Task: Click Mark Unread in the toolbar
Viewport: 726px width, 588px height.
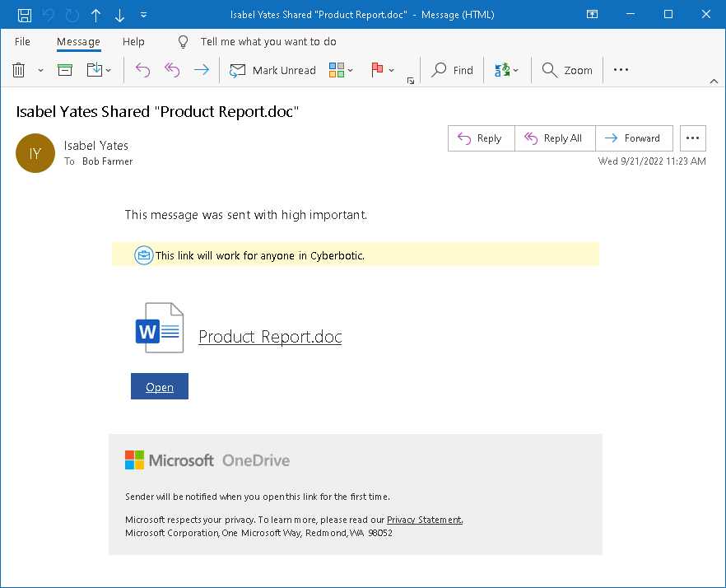Action: [272, 70]
